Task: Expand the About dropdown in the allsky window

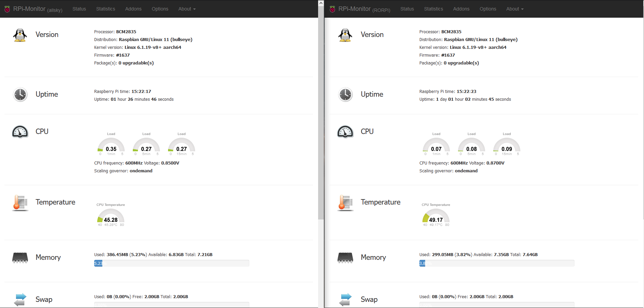Action: [187, 9]
